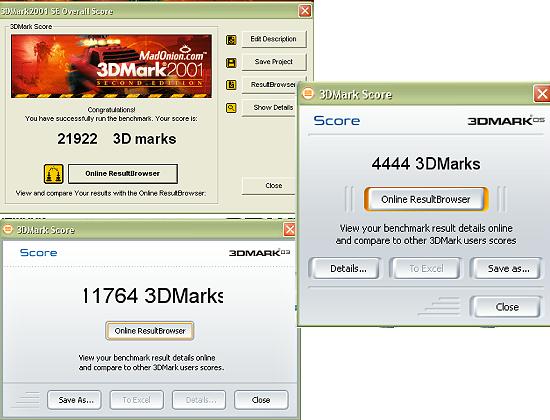Click Online ResultBrowser in the 3DMark03 window
550x420 pixels.
[150, 331]
